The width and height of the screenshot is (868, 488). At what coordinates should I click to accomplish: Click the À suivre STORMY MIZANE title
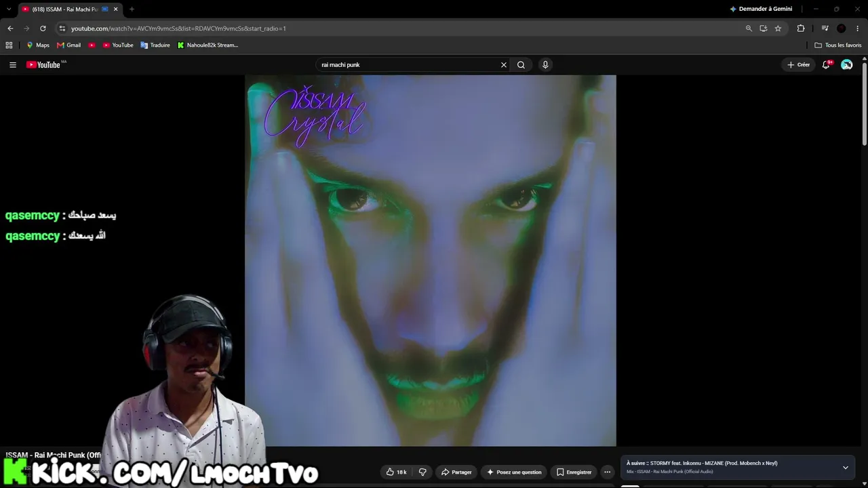702,464
